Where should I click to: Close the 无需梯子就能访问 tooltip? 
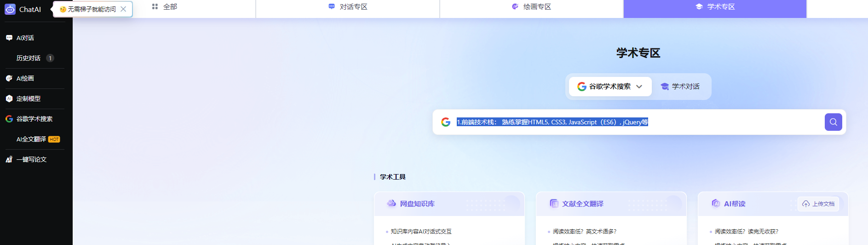pyautogui.click(x=123, y=9)
